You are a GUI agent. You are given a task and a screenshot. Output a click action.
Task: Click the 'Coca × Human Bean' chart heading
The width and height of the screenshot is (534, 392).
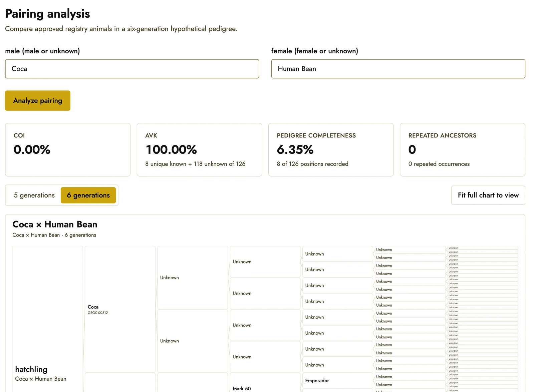point(55,224)
